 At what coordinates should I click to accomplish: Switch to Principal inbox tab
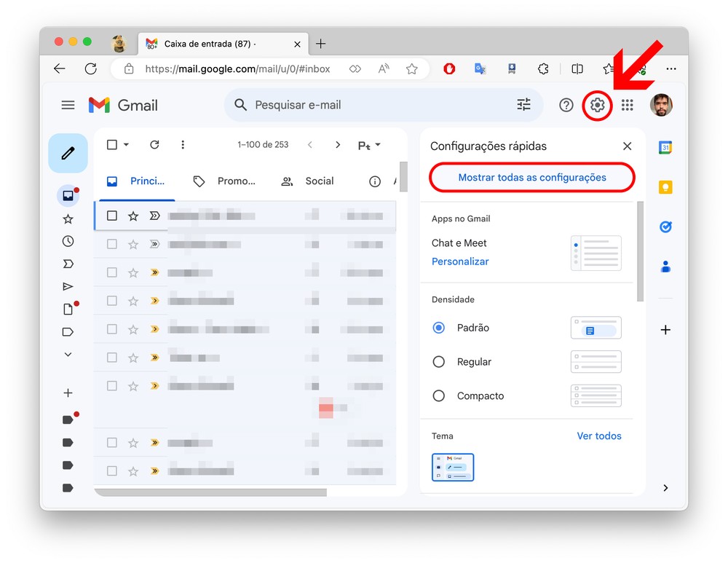pyautogui.click(x=135, y=181)
